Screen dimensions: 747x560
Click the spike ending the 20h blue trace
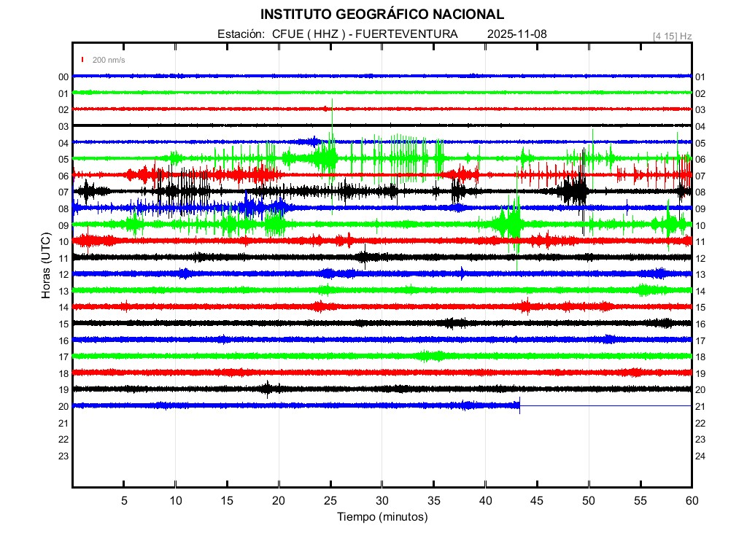[519, 405]
